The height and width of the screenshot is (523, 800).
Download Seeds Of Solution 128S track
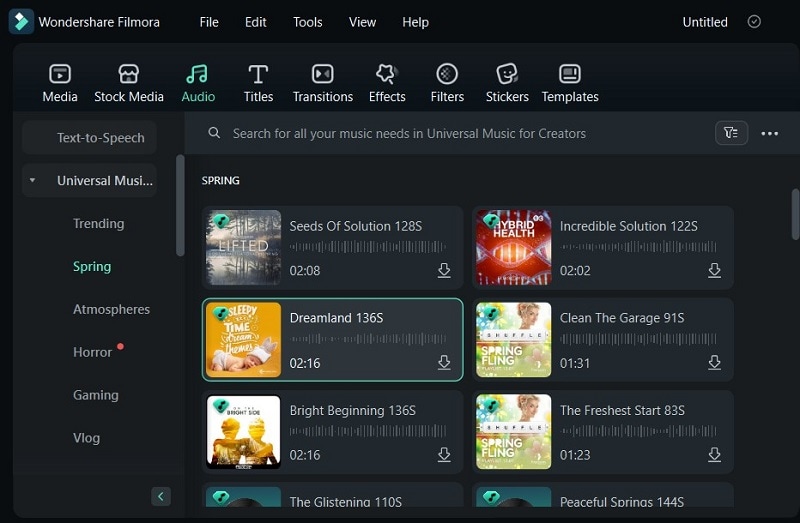[x=444, y=270]
